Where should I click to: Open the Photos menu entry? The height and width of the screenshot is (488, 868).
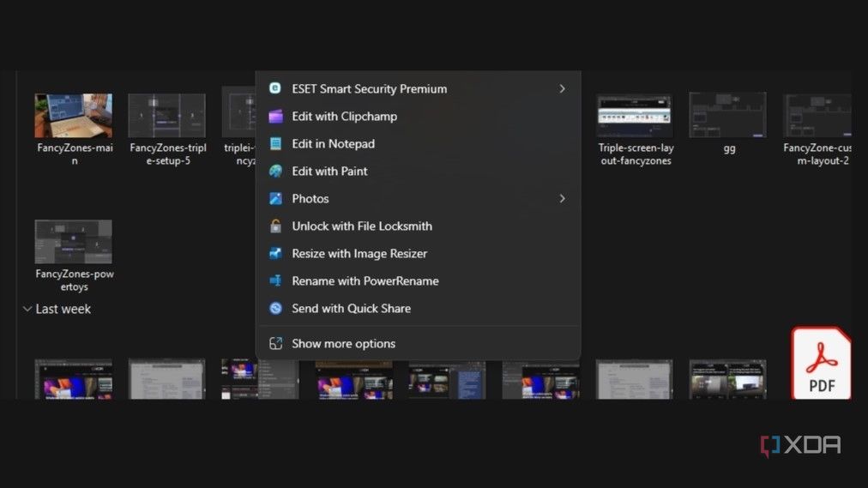418,199
